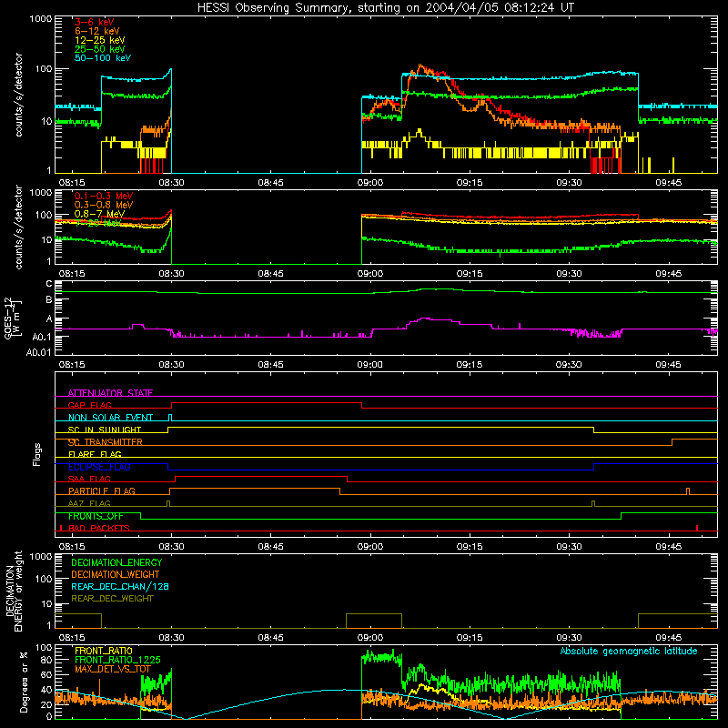Click the 0.1-0.3 MeV legend label

coord(104,196)
